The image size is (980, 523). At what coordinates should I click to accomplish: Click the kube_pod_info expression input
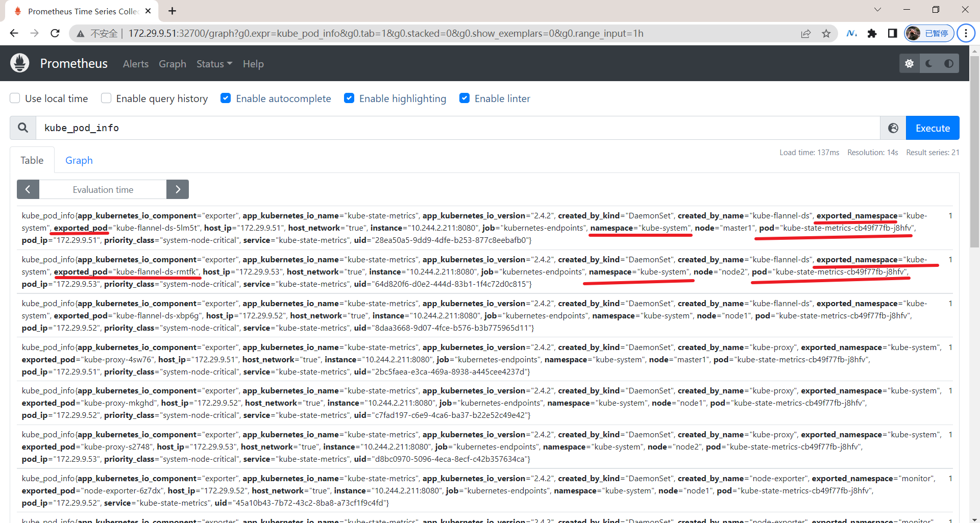[x=458, y=128]
